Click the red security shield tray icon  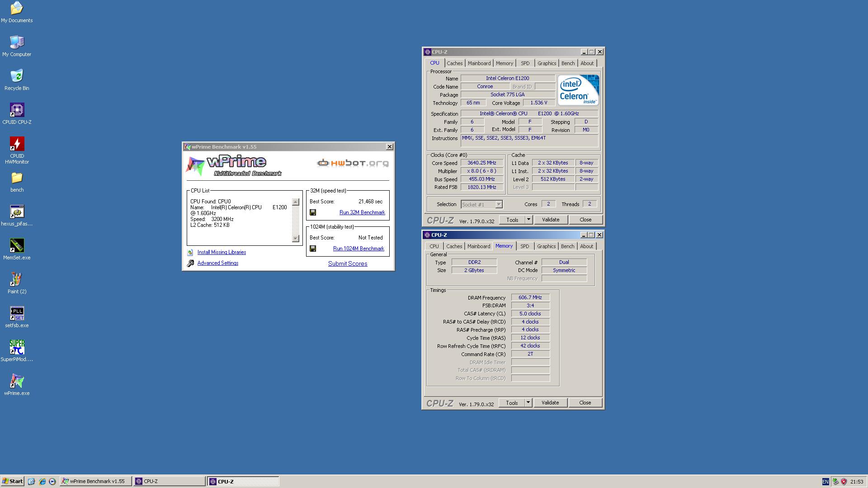pyautogui.click(x=844, y=482)
